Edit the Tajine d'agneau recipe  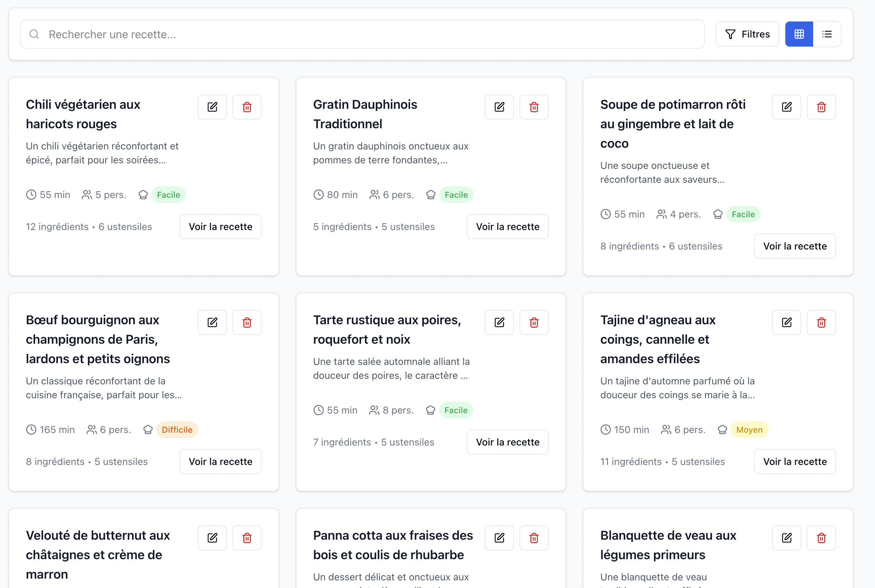click(786, 322)
